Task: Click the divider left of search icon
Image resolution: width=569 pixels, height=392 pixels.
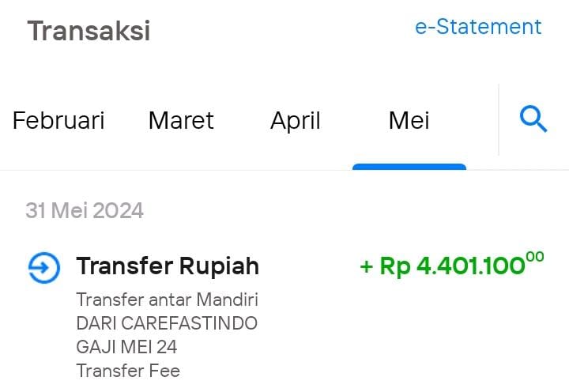Action: [499, 120]
